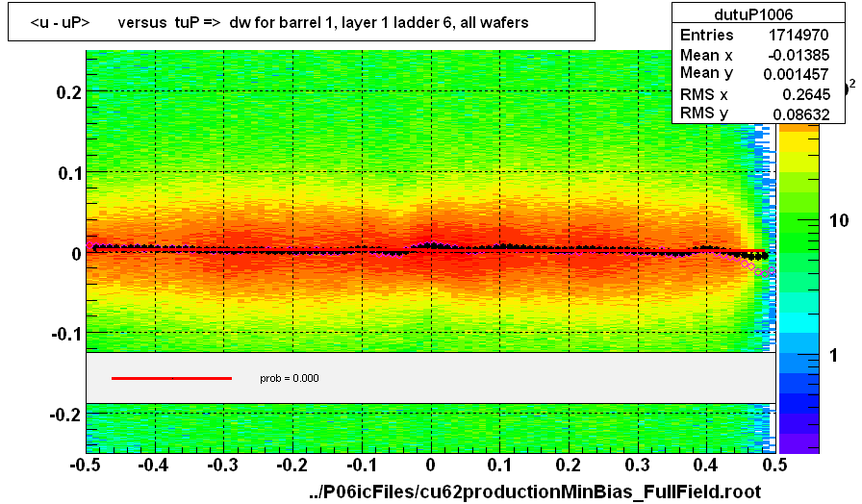Click the y-axis label 0.2
This screenshot has height=504, width=862.
(68, 92)
